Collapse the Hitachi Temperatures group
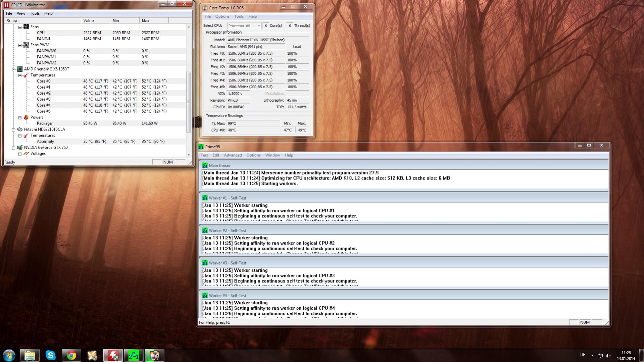Image resolution: width=644 pixels, height=362 pixels. point(20,136)
